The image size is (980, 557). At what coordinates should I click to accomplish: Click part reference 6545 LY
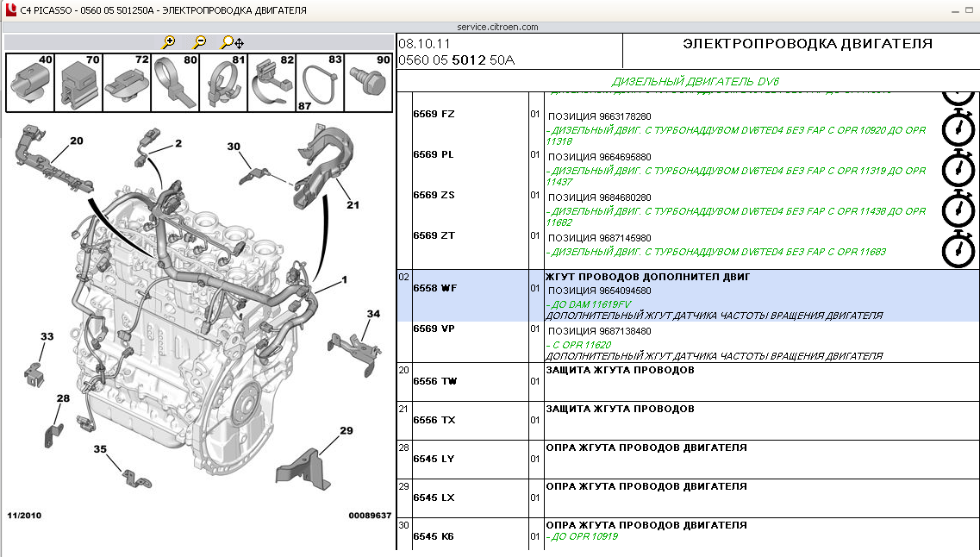pyautogui.click(x=434, y=459)
